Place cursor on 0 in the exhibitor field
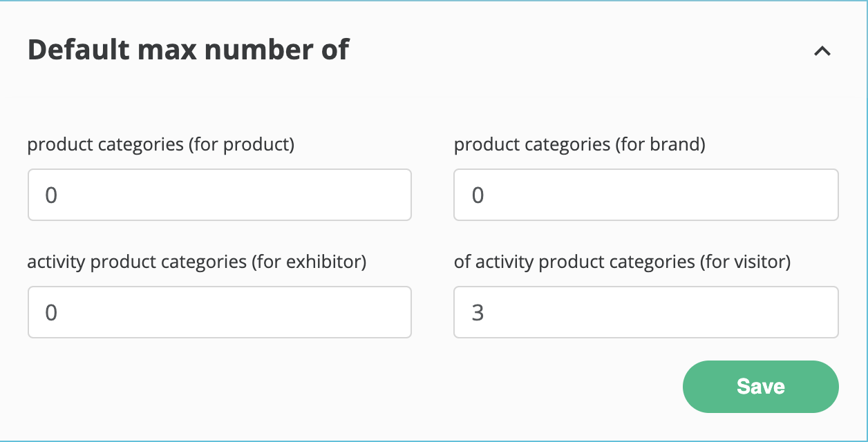Screen dimensions: 868x442 tap(51, 313)
